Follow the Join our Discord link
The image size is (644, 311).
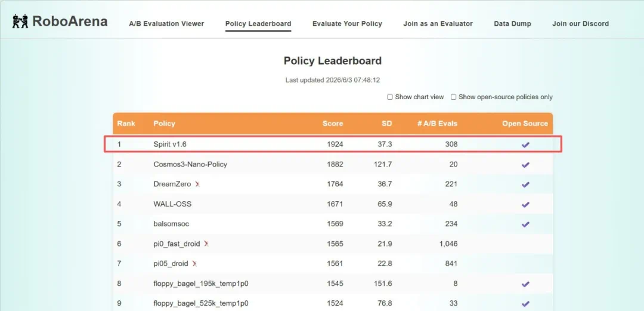coord(580,24)
